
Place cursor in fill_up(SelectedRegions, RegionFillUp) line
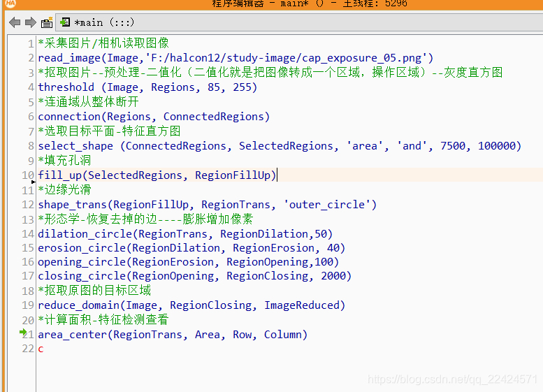[157, 175]
